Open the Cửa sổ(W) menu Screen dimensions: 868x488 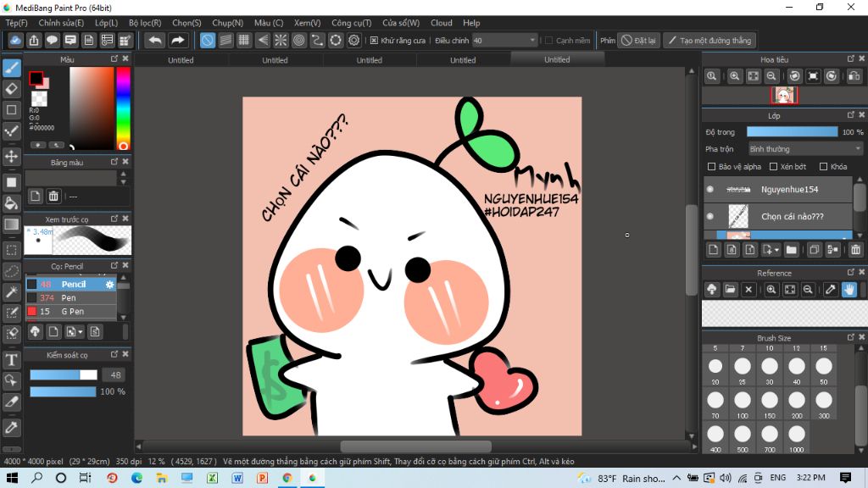tap(401, 23)
